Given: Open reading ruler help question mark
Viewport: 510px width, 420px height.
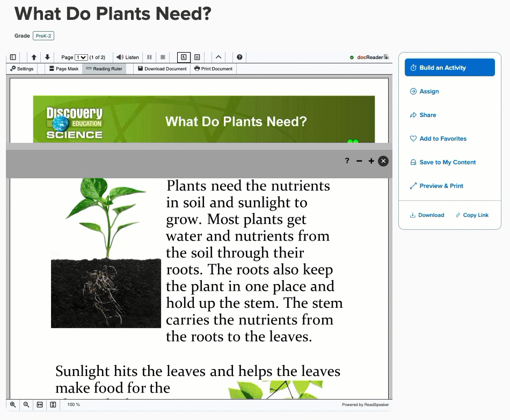Looking at the screenshot, I should [347, 161].
